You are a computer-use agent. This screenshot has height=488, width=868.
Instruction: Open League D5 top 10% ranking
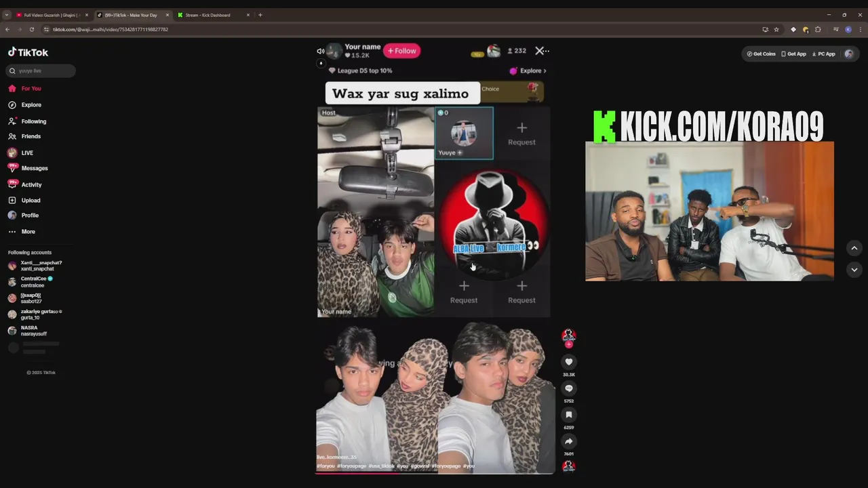click(x=360, y=70)
